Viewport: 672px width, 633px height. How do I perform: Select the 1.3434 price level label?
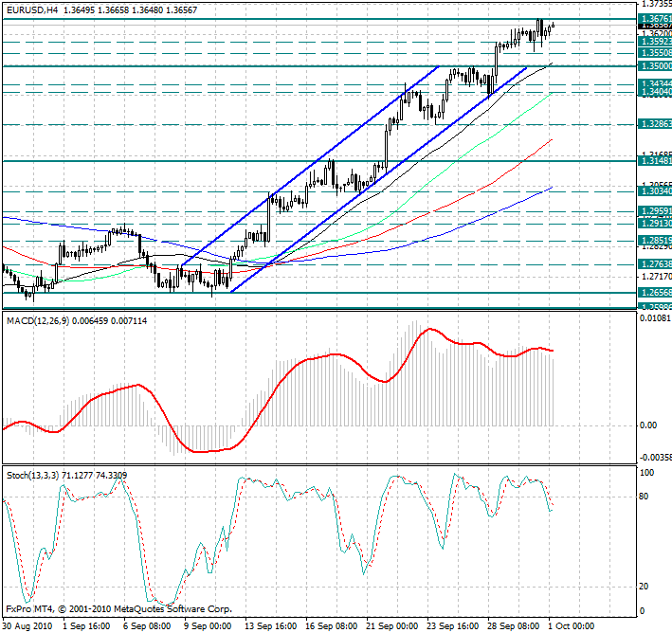tap(655, 83)
